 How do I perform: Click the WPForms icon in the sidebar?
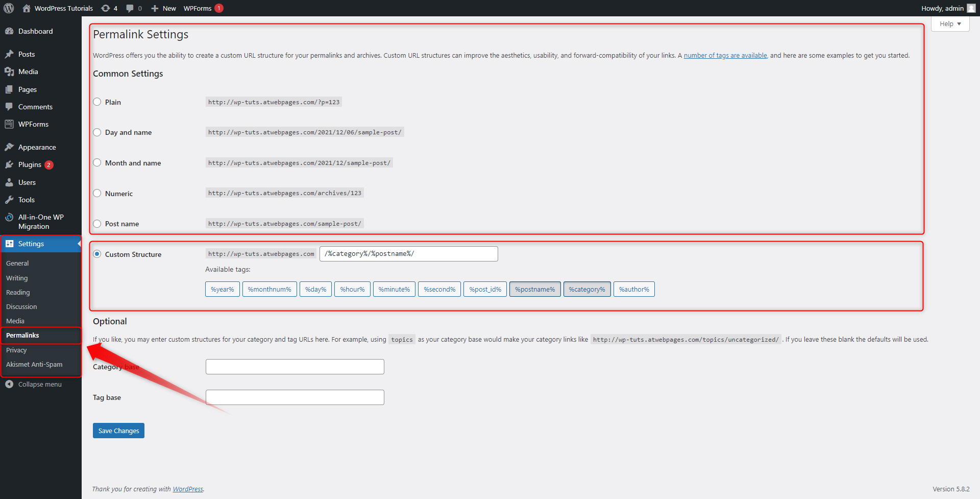click(x=9, y=124)
